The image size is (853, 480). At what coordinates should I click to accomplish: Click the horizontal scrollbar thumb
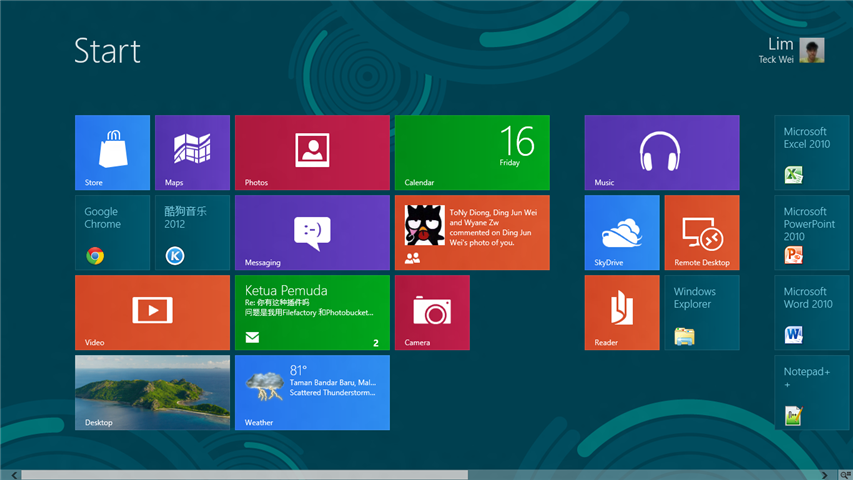[x=244, y=475]
